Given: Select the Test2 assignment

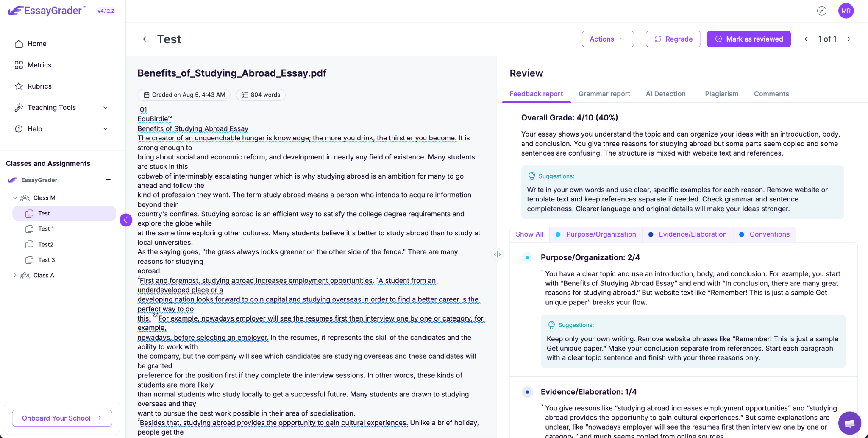Looking at the screenshot, I should click(46, 244).
